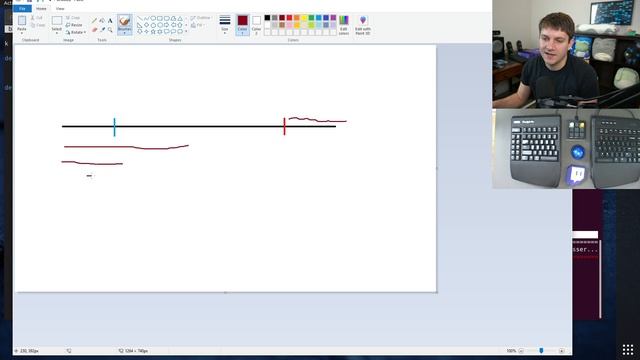This screenshot has height=360, width=640.
Task: Pick the black color swatch
Action: point(267,18)
